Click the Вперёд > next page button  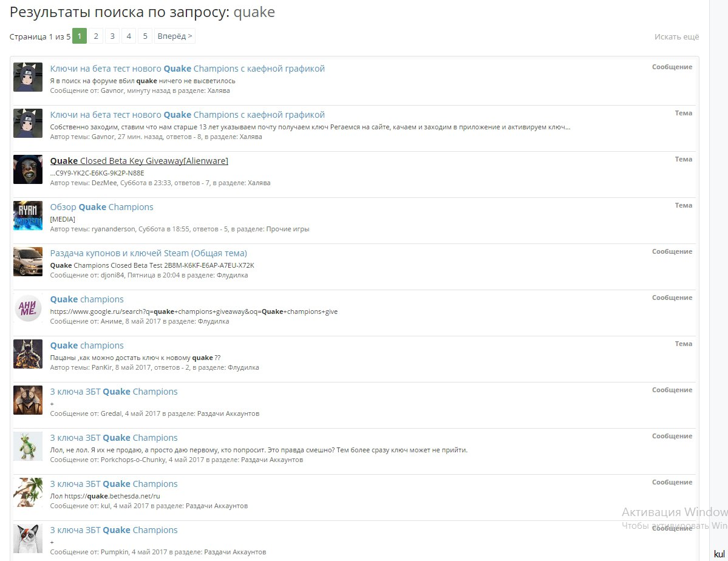click(175, 36)
